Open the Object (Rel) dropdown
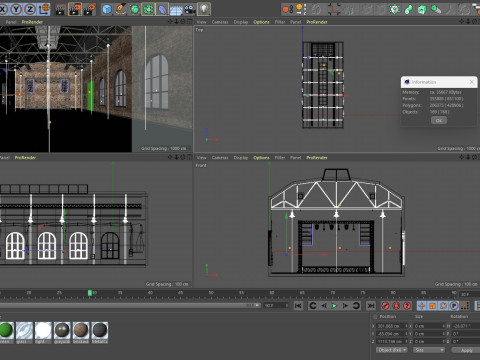Image resolution: width=480 pixels, height=360 pixels. coord(392,350)
